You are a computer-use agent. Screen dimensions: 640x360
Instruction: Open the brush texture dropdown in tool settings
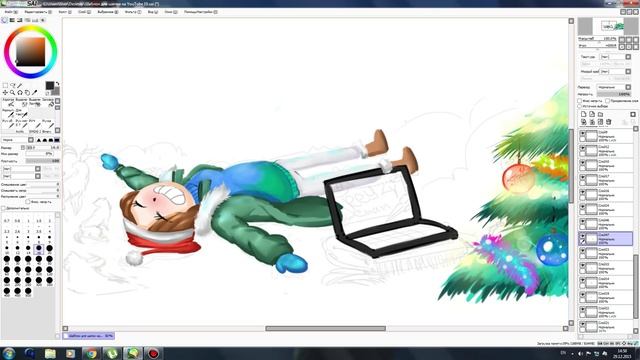(21, 176)
